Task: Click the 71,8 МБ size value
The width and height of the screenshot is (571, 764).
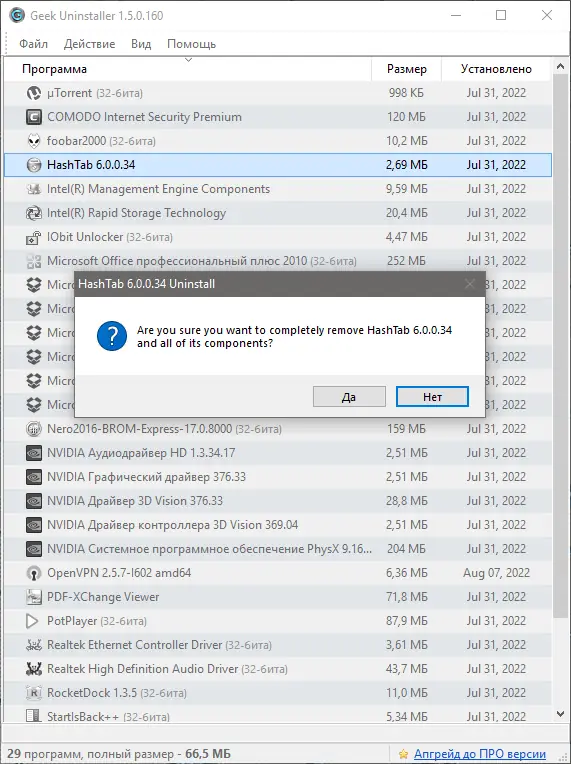Action: (406, 597)
